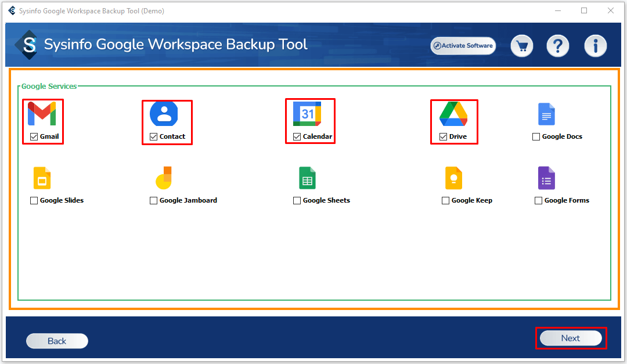Click the Gmail envelope icon
Screen dimensions: 627x364
[x=42, y=114]
